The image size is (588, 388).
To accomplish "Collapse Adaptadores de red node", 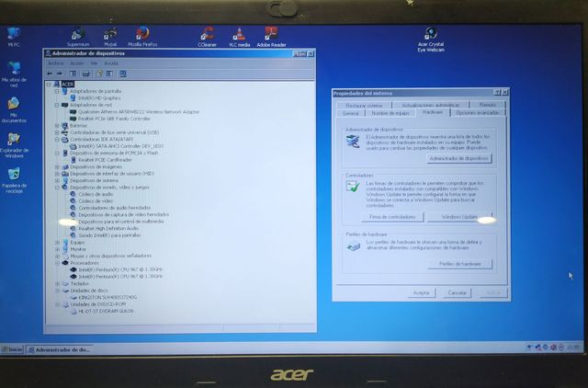I will coord(57,105).
